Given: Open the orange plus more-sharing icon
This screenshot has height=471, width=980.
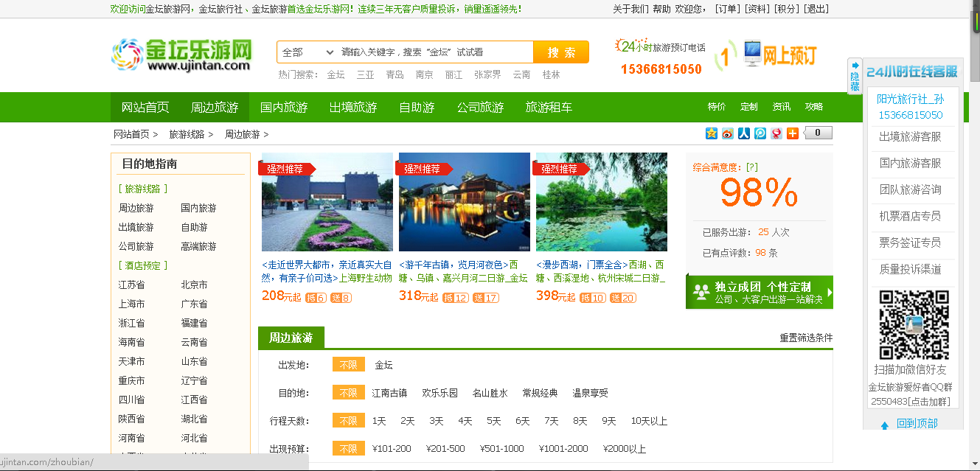Looking at the screenshot, I should [x=793, y=133].
